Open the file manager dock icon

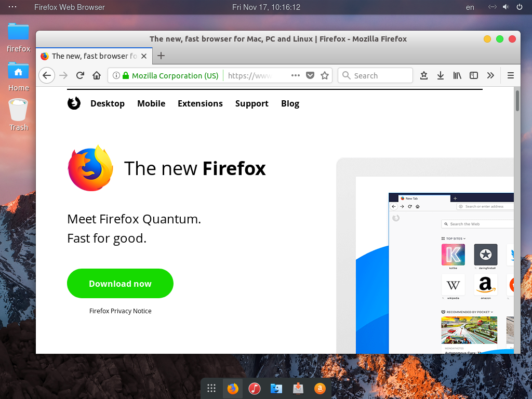(276, 388)
